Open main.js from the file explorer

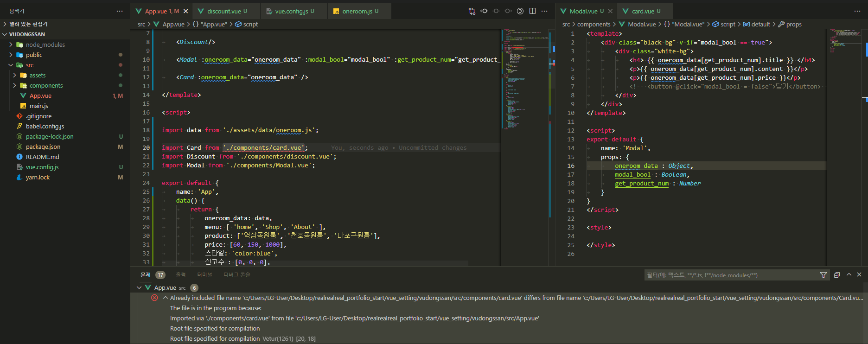point(39,106)
